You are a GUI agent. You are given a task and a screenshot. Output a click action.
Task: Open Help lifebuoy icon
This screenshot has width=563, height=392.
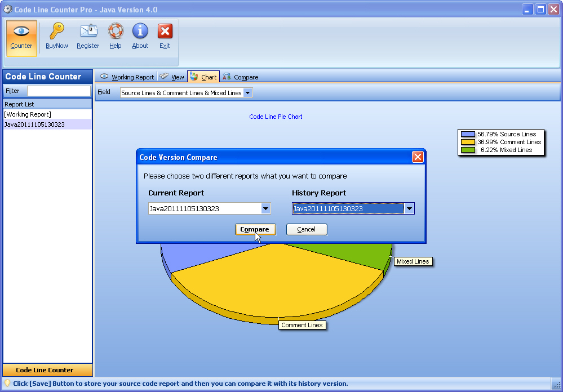(x=116, y=31)
